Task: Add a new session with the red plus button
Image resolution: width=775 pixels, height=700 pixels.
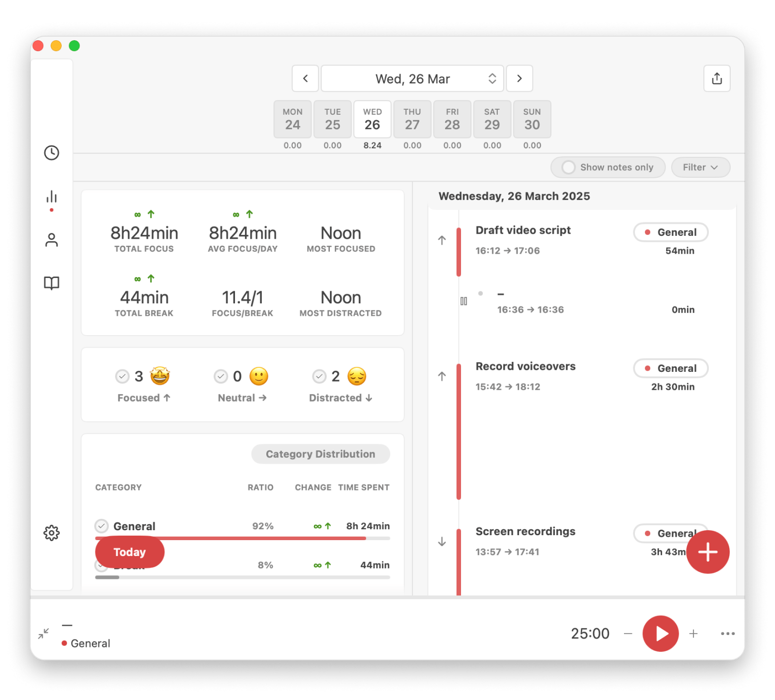Action: point(707,552)
